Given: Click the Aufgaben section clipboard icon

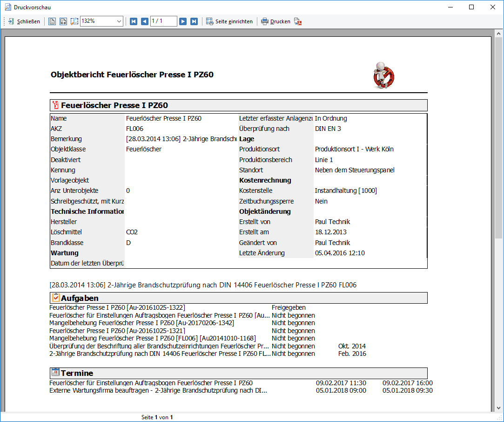Looking at the screenshot, I should tap(55, 298).
